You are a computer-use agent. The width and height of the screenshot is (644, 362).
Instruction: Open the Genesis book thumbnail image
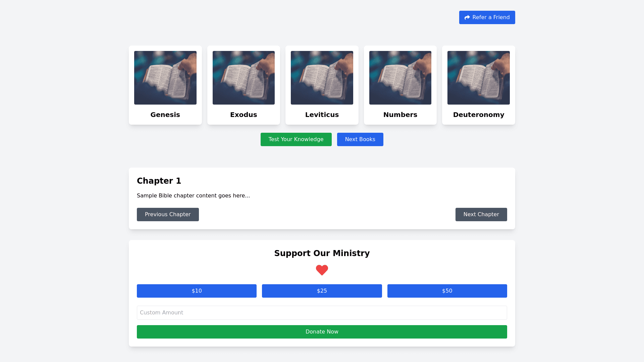(165, 77)
